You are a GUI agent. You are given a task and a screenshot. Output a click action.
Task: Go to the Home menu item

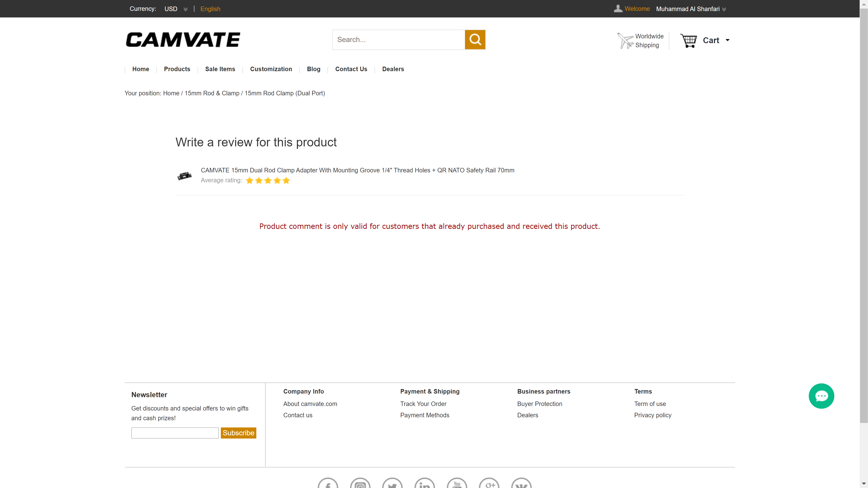pos(141,69)
